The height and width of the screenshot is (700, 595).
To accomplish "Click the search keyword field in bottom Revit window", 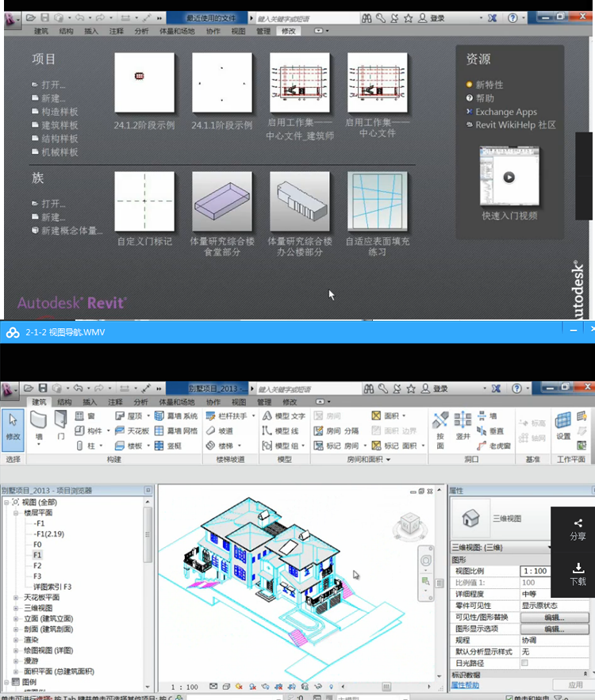I will pyautogui.click(x=309, y=389).
